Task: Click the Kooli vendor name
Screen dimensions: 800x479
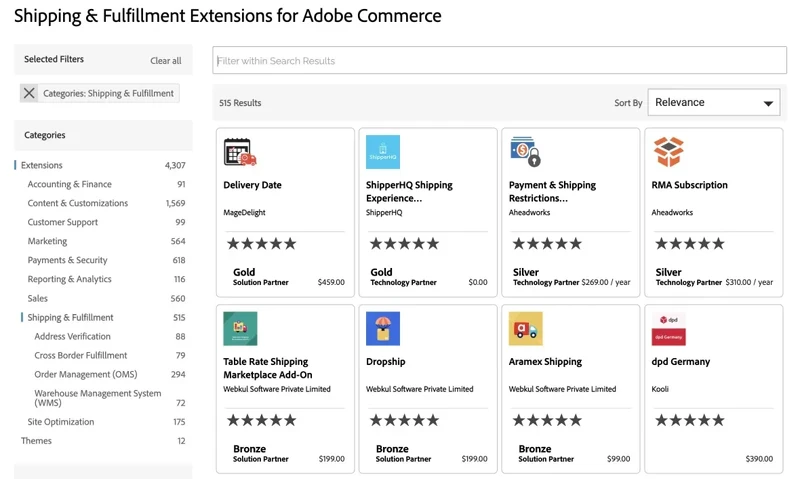Action: point(660,389)
